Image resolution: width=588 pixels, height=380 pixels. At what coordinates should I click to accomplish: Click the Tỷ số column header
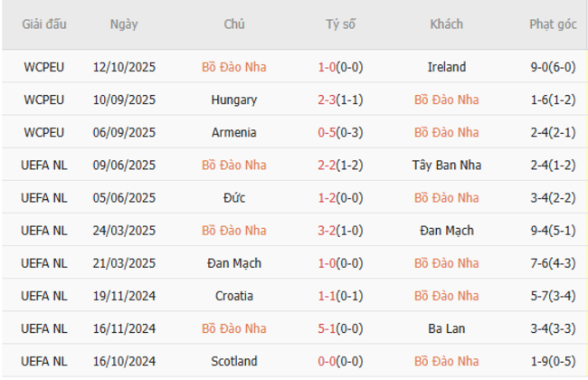click(340, 25)
